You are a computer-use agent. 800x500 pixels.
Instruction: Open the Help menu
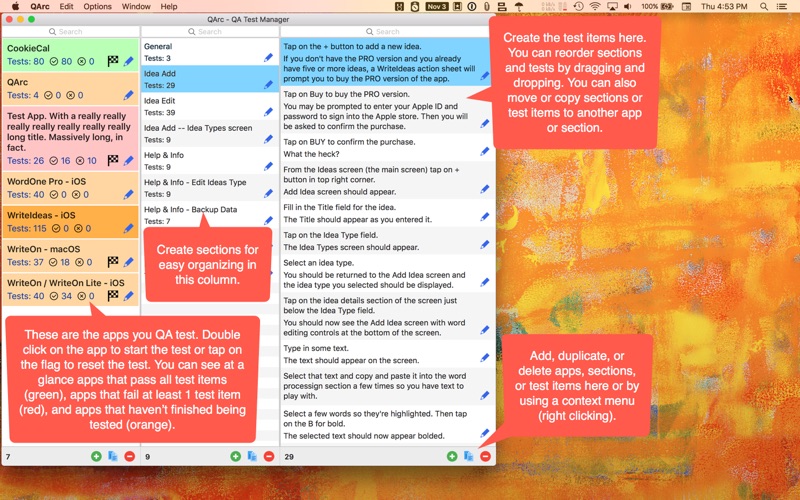tap(169, 6)
